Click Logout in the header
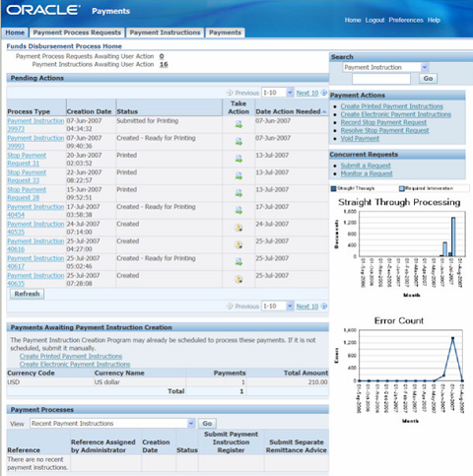This screenshot has height=476, width=473. point(374,20)
